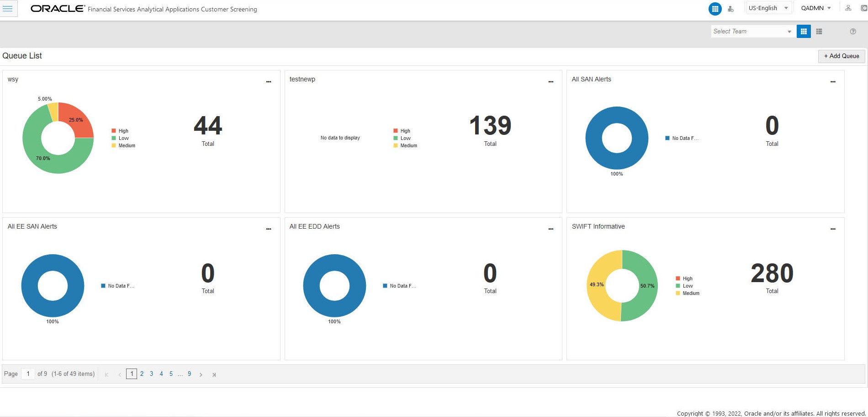Switch to card grid view
This screenshot has width=868, height=417.
[x=804, y=32]
